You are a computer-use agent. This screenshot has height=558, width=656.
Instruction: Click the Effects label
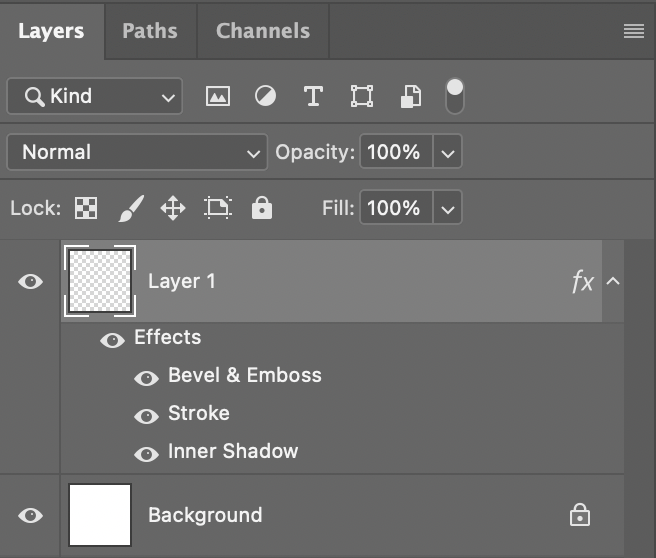pyautogui.click(x=168, y=337)
